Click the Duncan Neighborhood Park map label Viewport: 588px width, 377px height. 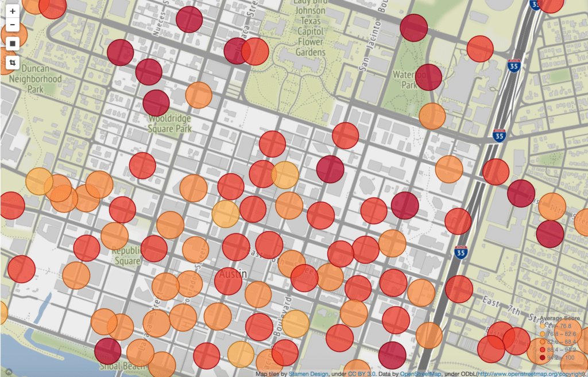tap(35, 79)
